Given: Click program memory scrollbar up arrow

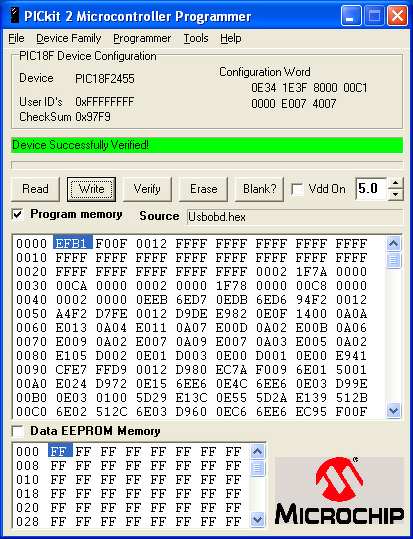Looking at the screenshot, I should pyautogui.click(x=393, y=244).
